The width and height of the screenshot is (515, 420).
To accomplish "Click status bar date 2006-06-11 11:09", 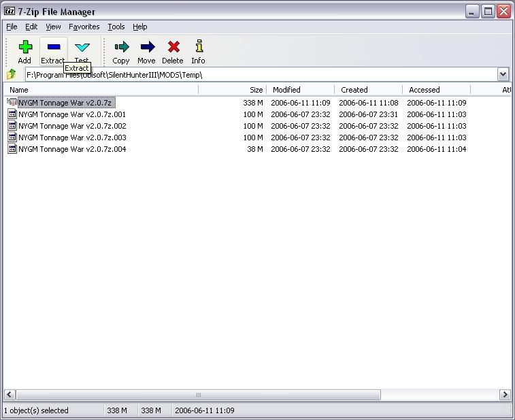I will tap(205, 410).
